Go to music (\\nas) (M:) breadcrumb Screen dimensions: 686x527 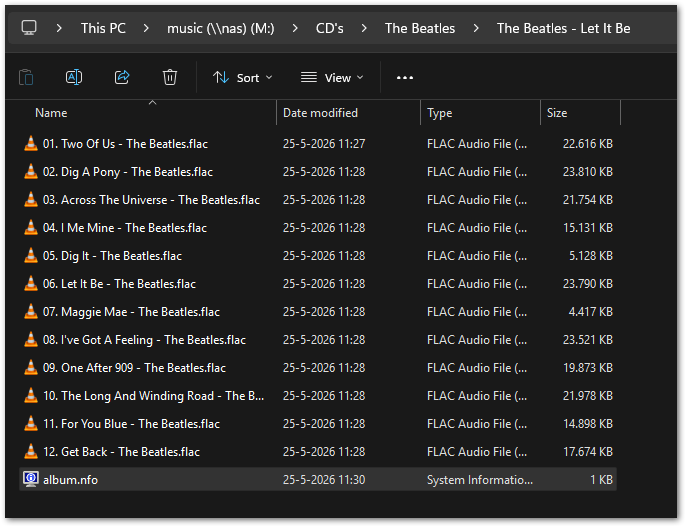[220, 28]
